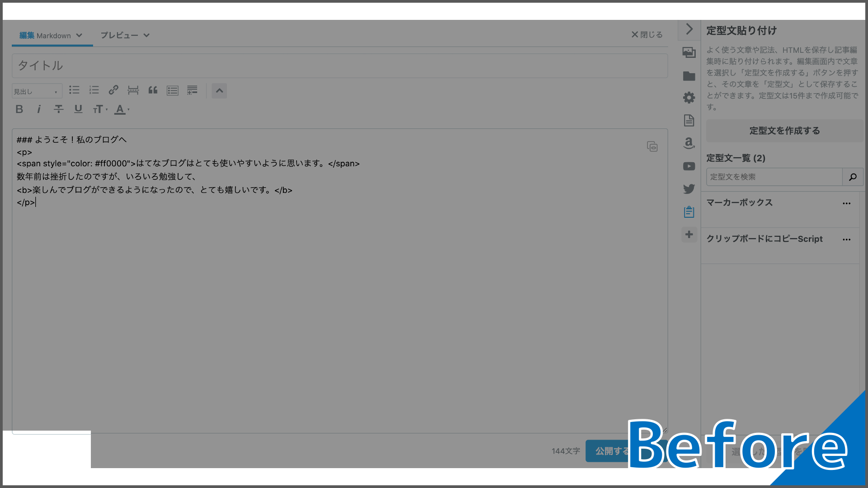868x488 pixels.
Task: Open the YouTube insert panel
Action: coord(689,166)
